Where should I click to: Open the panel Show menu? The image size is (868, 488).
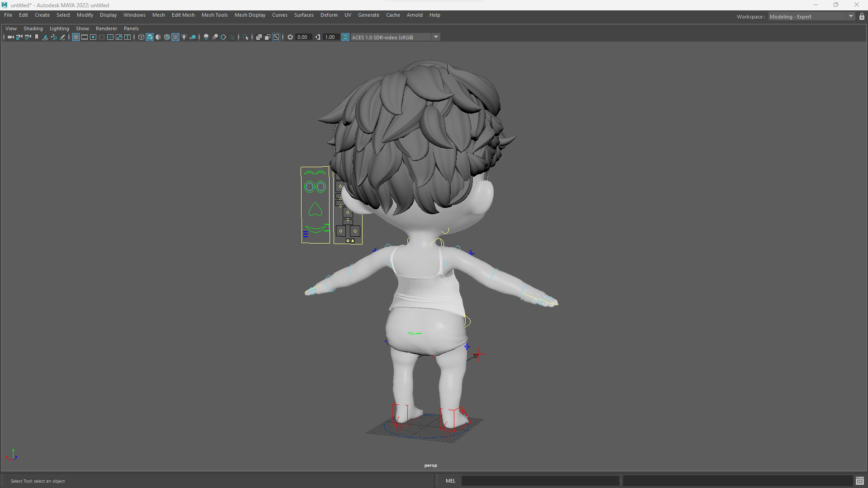(x=82, y=28)
